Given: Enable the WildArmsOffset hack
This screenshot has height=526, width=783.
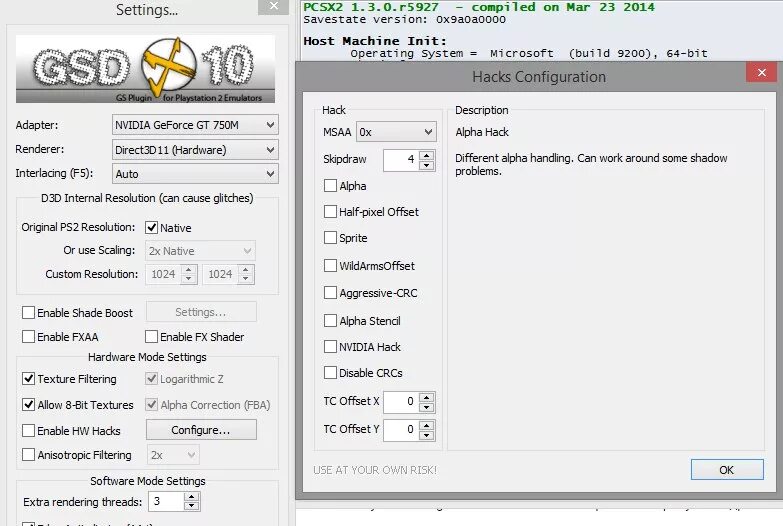Looking at the screenshot, I should click(330, 266).
